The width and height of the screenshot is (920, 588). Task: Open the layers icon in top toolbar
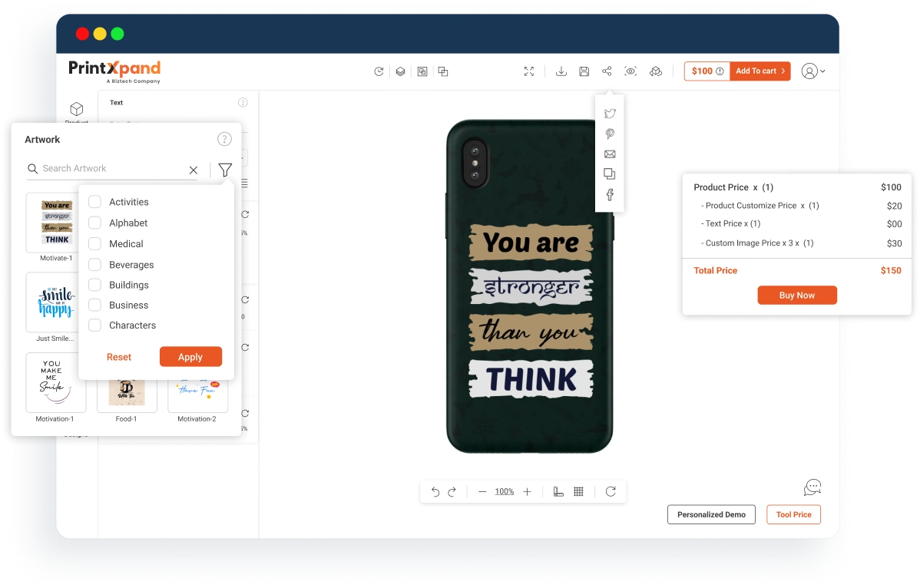(400, 71)
